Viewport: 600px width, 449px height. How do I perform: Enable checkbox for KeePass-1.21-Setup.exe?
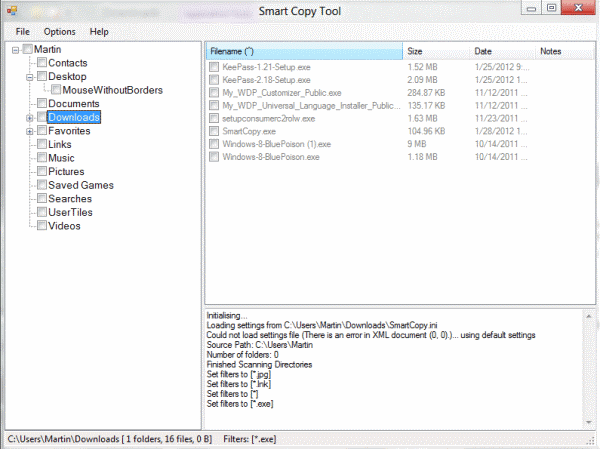pos(214,66)
